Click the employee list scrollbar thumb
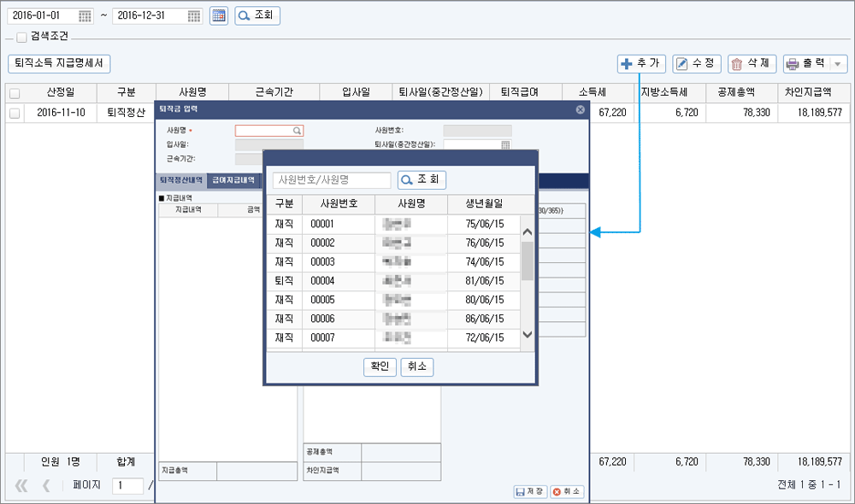This screenshot has width=855, height=504. 528,261
